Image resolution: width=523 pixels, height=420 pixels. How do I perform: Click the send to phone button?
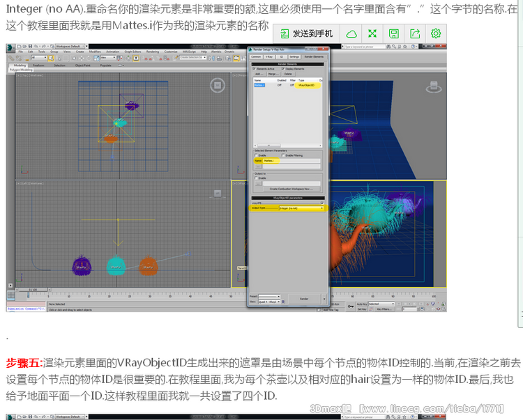tap(307, 33)
